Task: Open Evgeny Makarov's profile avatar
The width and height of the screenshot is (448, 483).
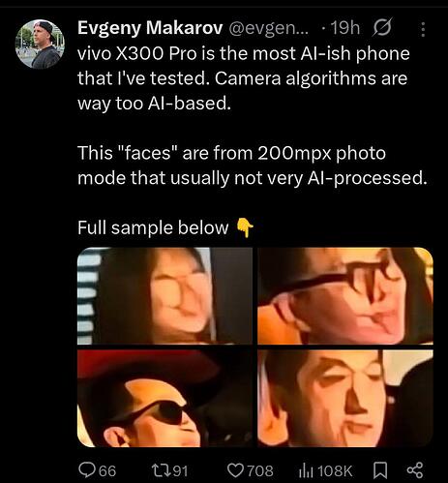Action: [x=40, y=44]
